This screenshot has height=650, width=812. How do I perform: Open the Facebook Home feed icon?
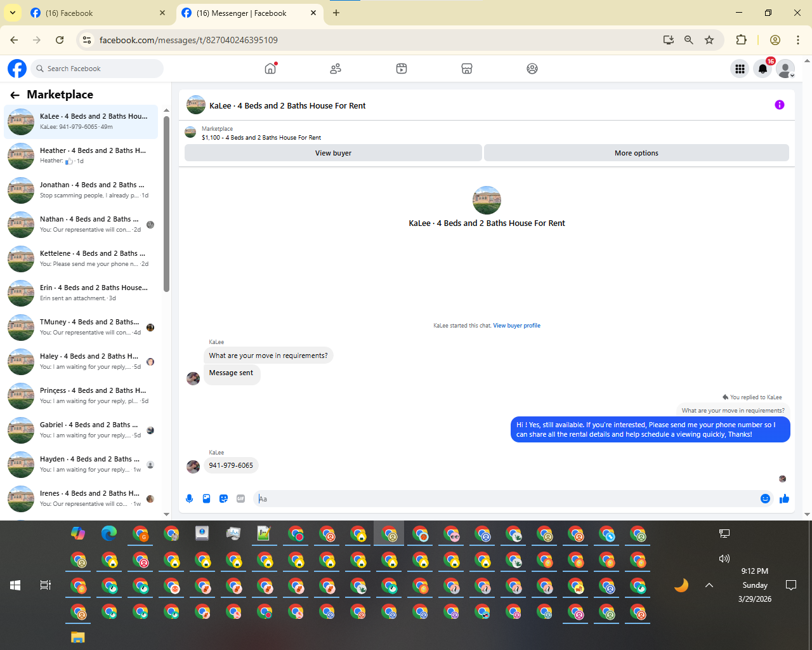click(x=271, y=69)
